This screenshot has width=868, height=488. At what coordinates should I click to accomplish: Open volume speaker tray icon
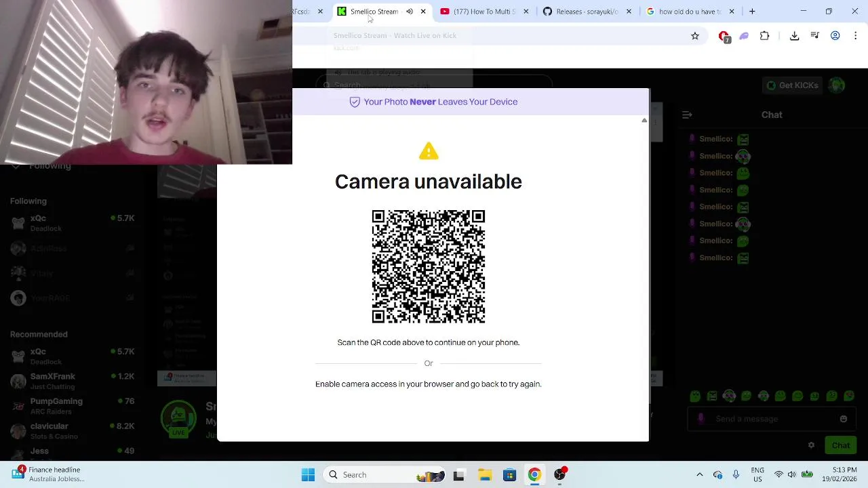click(x=792, y=475)
